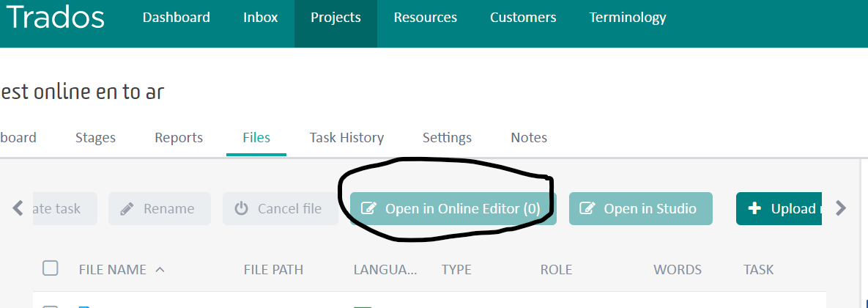Go to Inbox in top navigation
This screenshot has height=308, width=868.
260,18
